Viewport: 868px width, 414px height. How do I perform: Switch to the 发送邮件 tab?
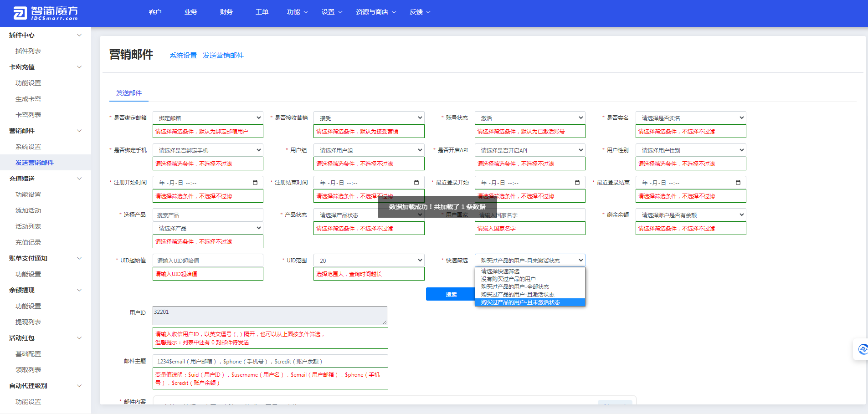[x=129, y=93]
